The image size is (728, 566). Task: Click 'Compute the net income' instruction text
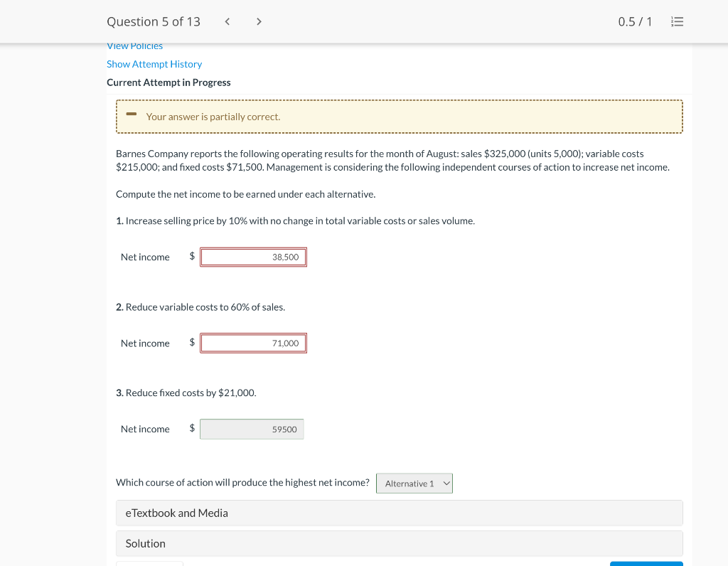(245, 194)
